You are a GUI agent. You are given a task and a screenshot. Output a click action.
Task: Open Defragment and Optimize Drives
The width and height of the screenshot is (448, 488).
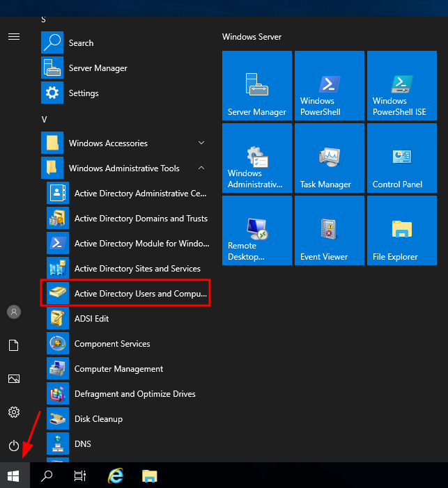click(128, 394)
